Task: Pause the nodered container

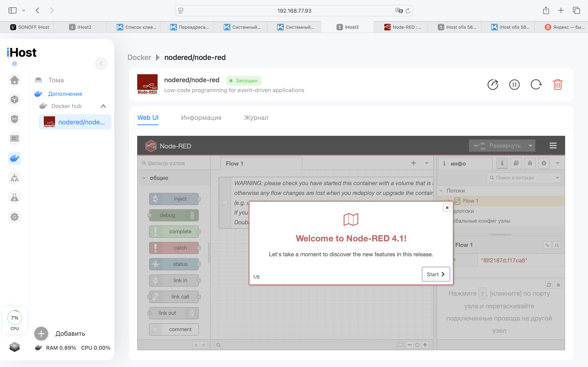Action: click(x=514, y=84)
